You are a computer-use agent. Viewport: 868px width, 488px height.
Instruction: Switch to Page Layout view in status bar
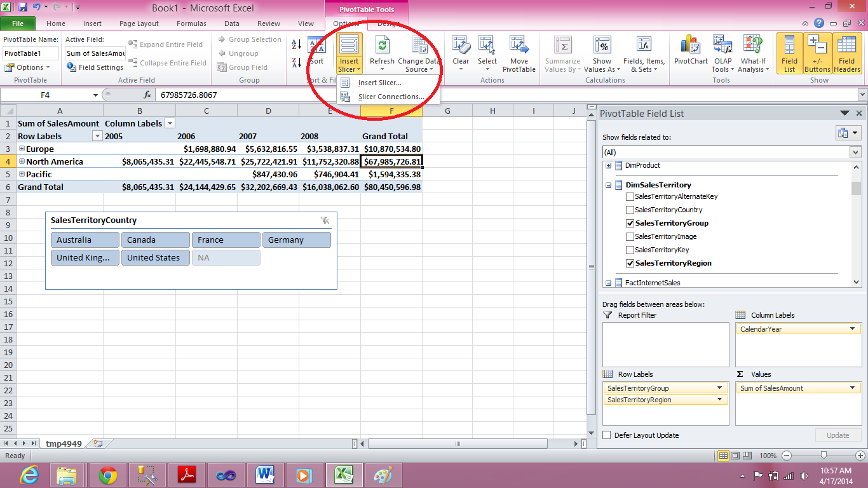coord(736,456)
